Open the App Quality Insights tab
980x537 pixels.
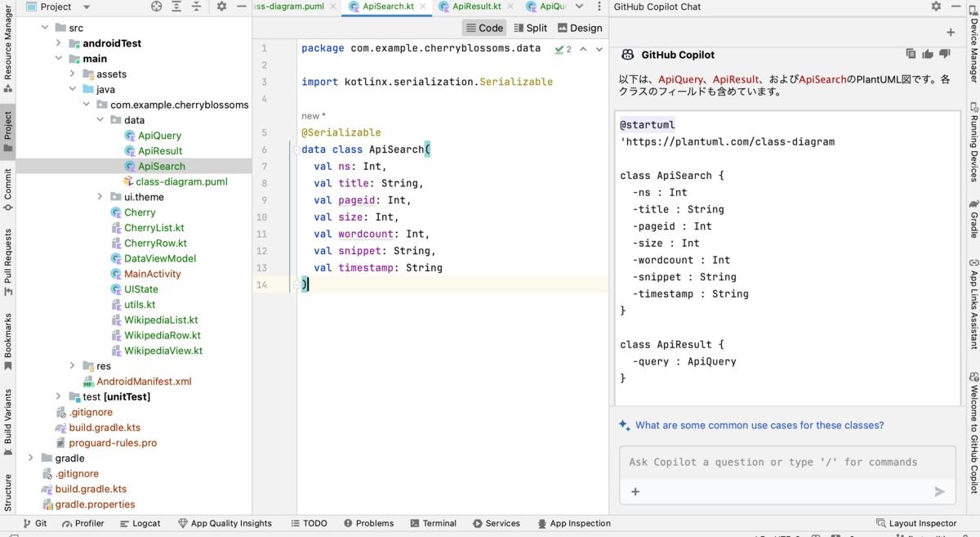[225, 523]
